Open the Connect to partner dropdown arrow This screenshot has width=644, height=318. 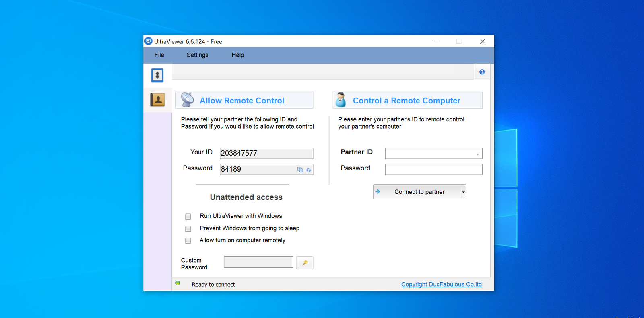(x=463, y=192)
